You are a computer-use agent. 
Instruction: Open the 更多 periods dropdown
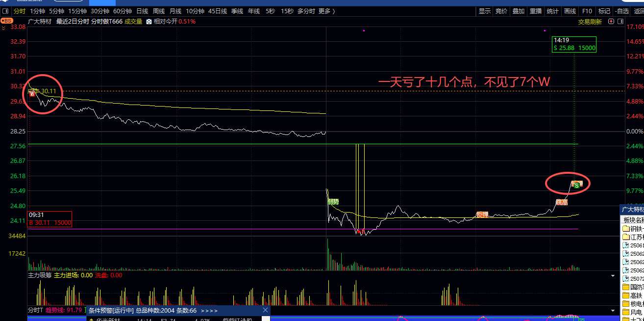pos(327,11)
